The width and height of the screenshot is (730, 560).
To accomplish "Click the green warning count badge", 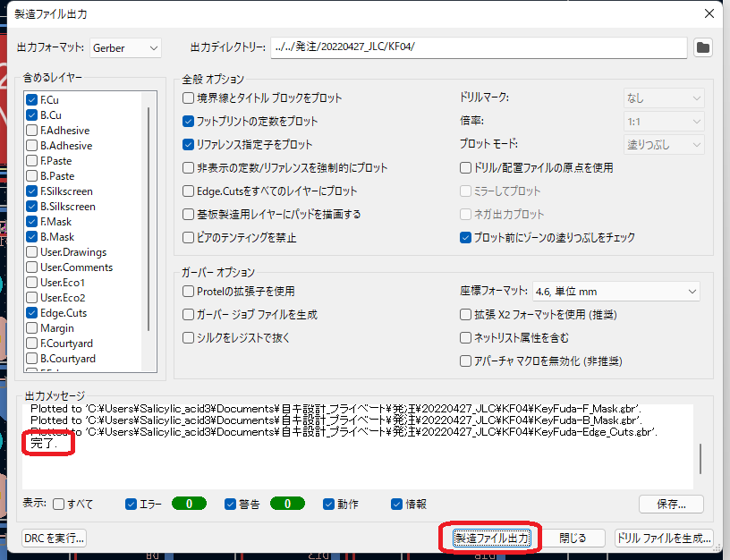I will coord(287,504).
